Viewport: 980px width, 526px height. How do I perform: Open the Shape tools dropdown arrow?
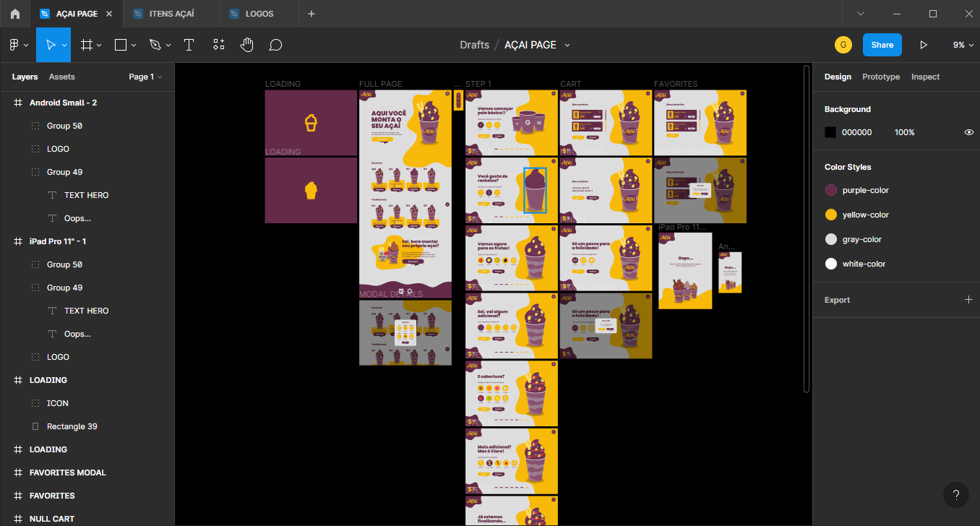[134, 45]
